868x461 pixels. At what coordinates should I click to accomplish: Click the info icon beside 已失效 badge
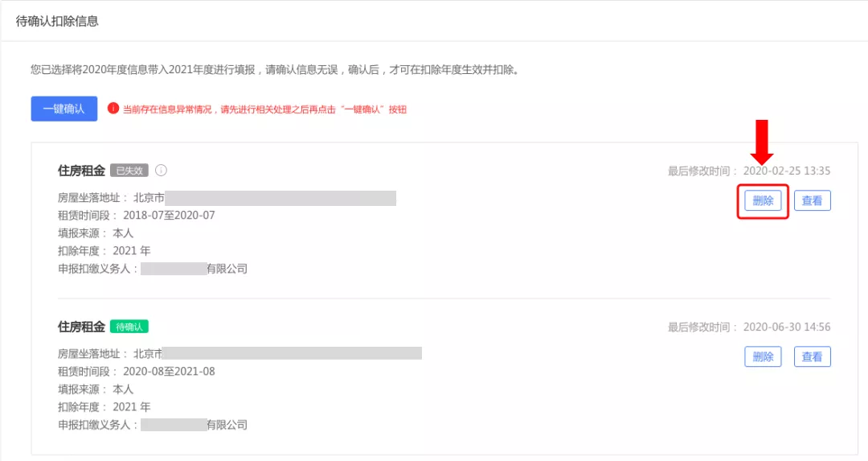[161, 170]
